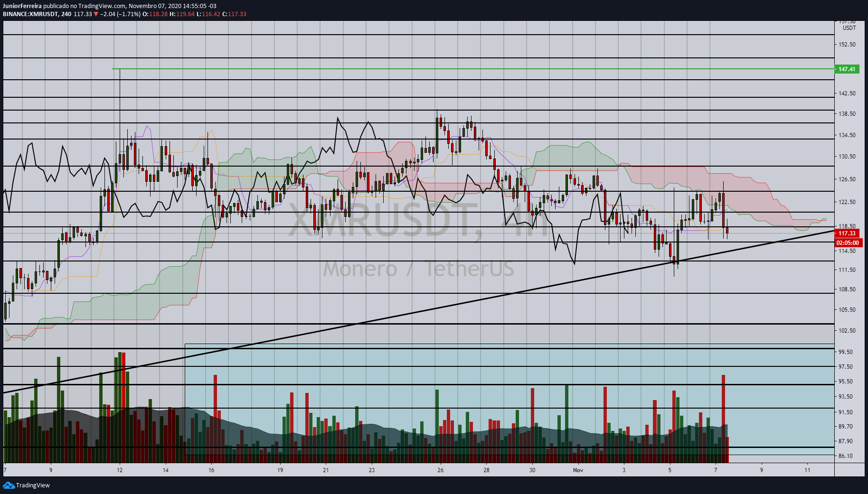Click the 21 date label on time axis

coord(326,470)
